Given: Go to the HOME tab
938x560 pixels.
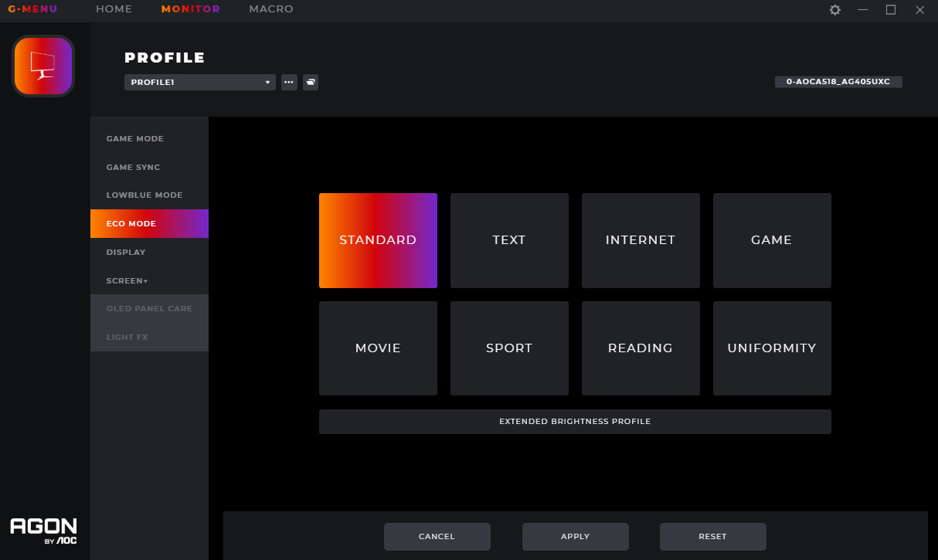Looking at the screenshot, I should point(114,9).
